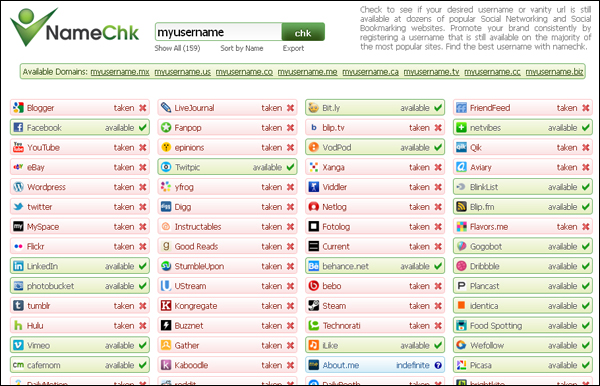Click the BlinkList name text
The image size is (600, 386).
click(x=484, y=187)
